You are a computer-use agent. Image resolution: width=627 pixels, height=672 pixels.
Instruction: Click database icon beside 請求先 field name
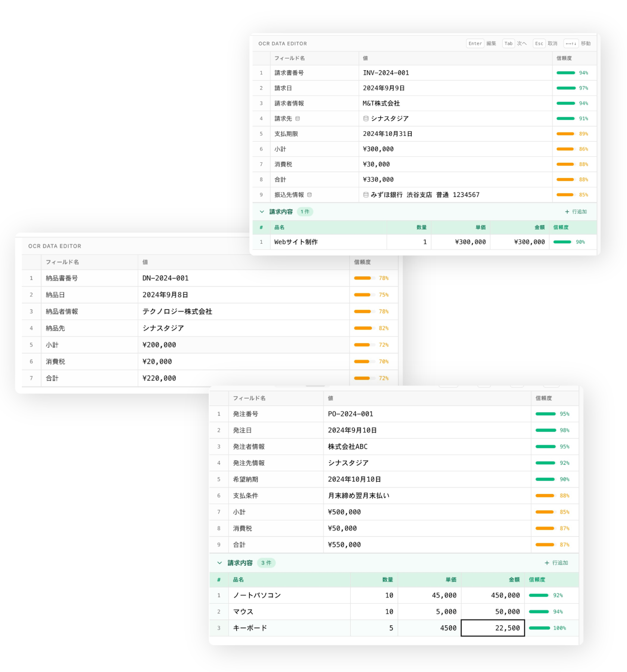click(297, 119)
